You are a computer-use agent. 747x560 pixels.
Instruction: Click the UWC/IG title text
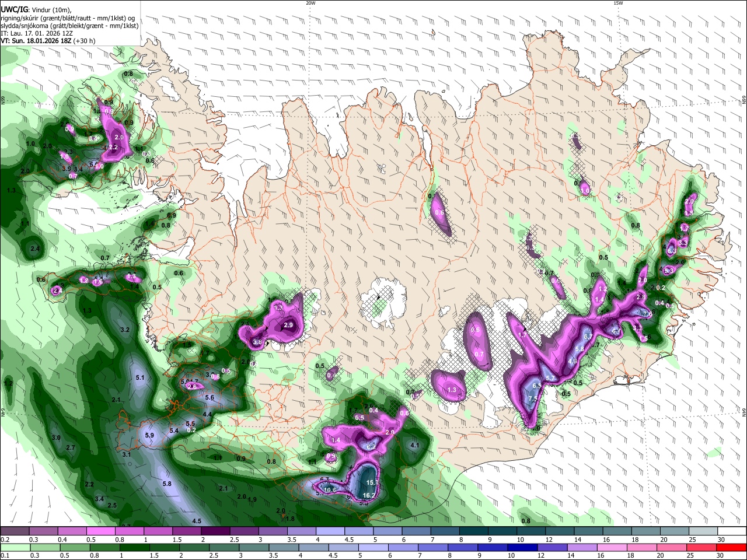[x=15, y=9]
